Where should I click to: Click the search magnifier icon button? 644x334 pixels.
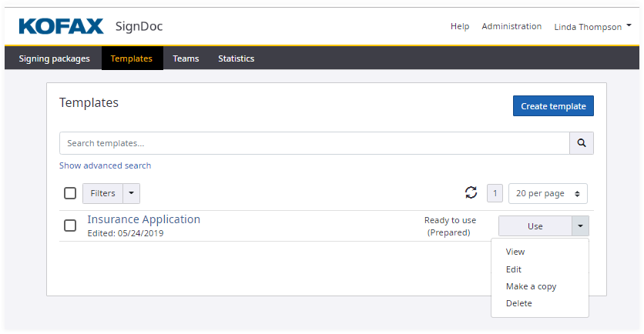click(x=582, y=143)
